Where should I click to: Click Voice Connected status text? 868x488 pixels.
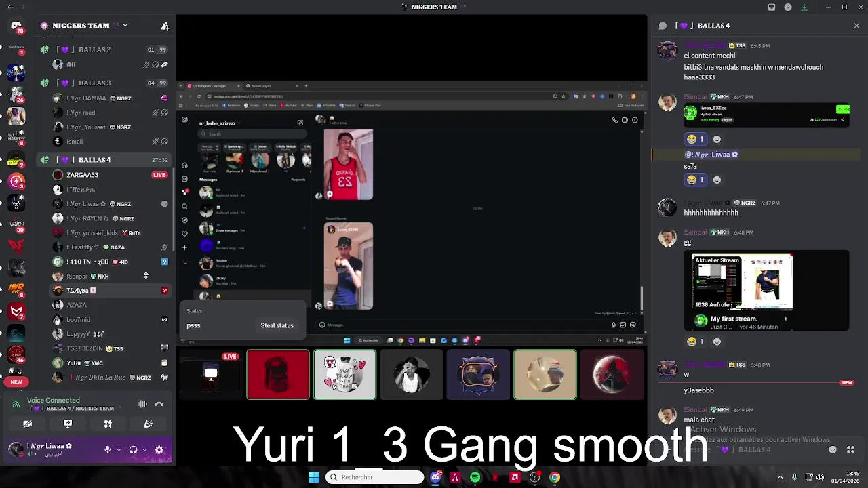(54, 401)
